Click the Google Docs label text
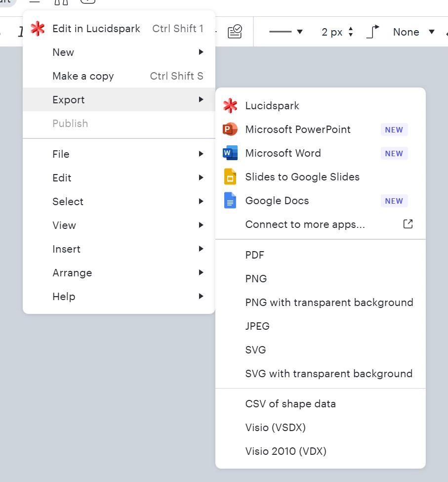This screenshot has width=448, height=482. (277, 201)
